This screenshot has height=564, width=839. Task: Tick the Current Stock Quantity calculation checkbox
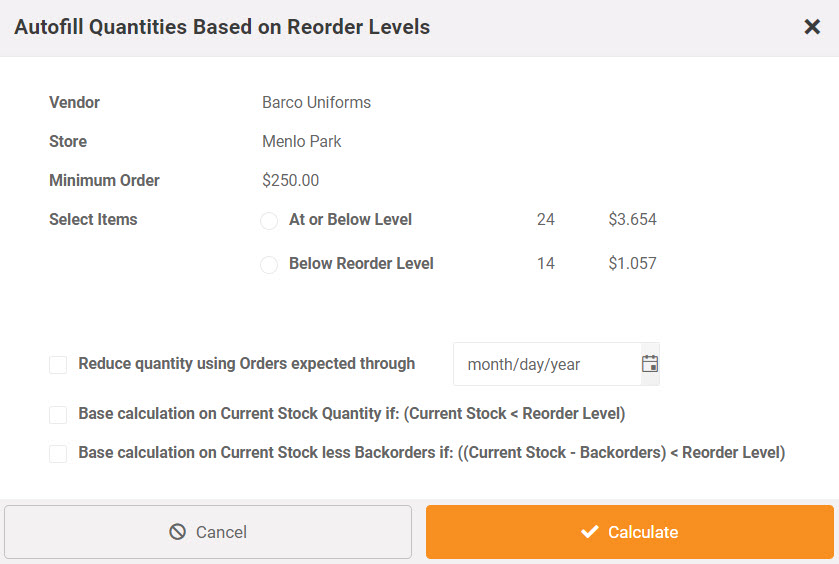pyautogui.click(x=58, y=415)
